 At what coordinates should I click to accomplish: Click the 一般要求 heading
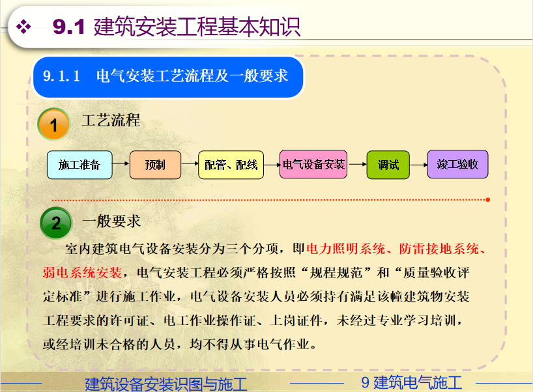coord(111,221)
